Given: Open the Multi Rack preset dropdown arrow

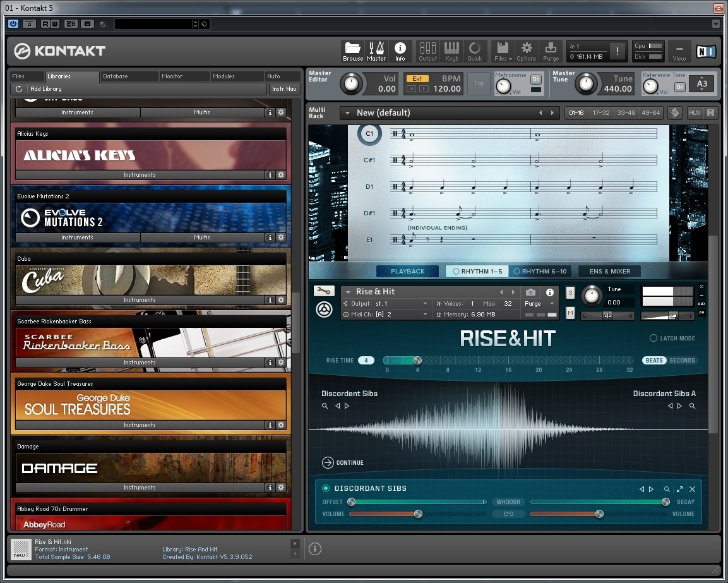Looking at the screenshot, I should [x=347, y=113].
